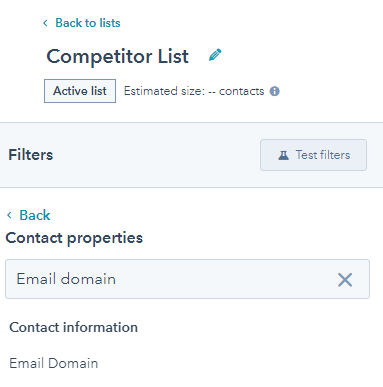This screenshot has width=383, height=387.
Task: Click the pencil icon to rename the list
Action: 215,55
